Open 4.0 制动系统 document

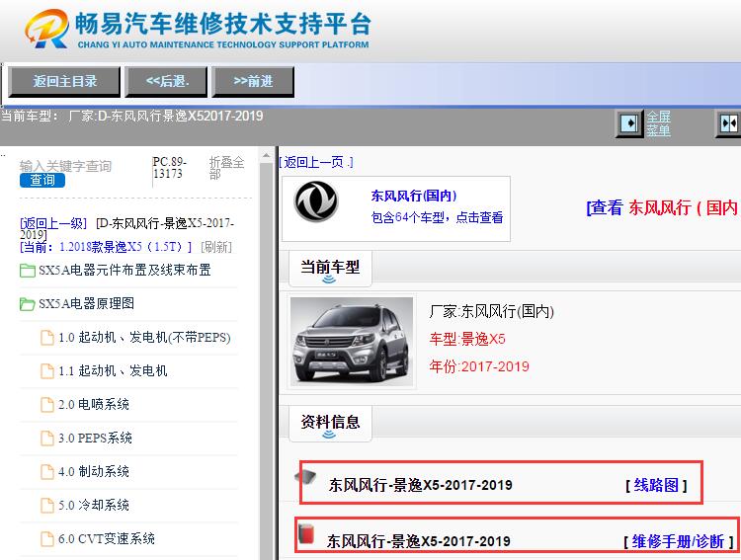(94, 472)
